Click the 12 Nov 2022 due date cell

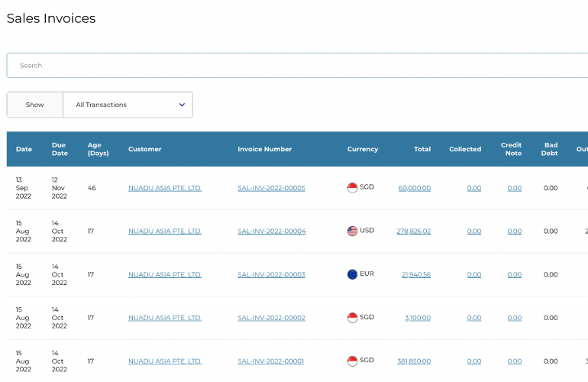pos(60,188)
